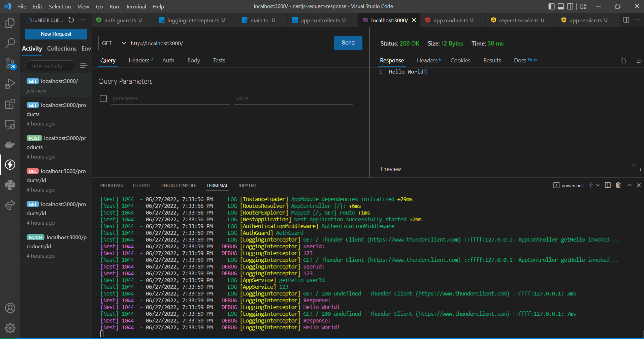644x339 pixels.
Task: Open the Extensions view
Action: (10, 104)
